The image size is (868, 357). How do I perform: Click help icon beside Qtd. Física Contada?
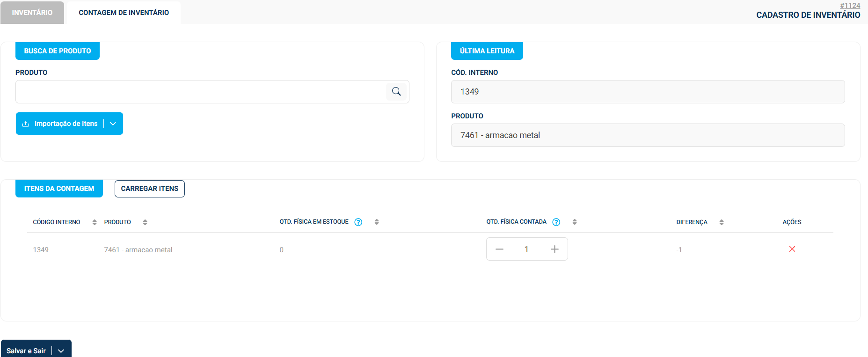[556, 222]
